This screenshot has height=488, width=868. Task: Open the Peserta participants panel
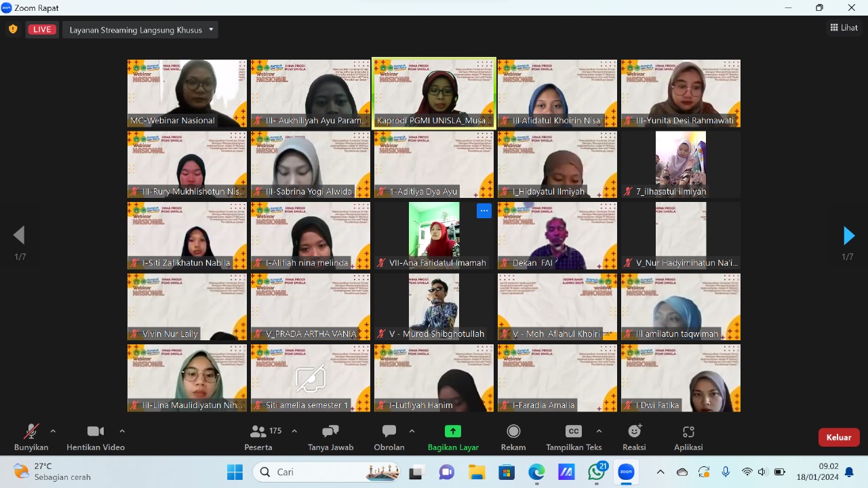258,437
